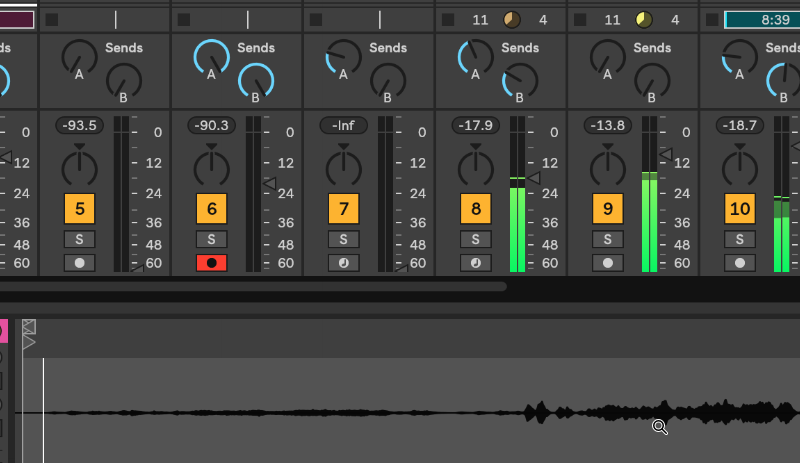Click the monitor arm button on track 7
The height and width of the screenshot is (463, 800).
(343, 263)
